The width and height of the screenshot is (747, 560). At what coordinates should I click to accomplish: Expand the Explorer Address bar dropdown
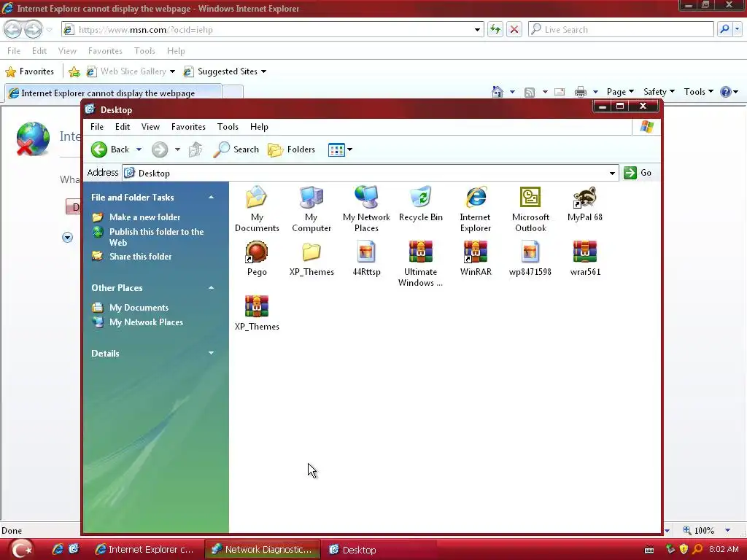pos(612,173)
